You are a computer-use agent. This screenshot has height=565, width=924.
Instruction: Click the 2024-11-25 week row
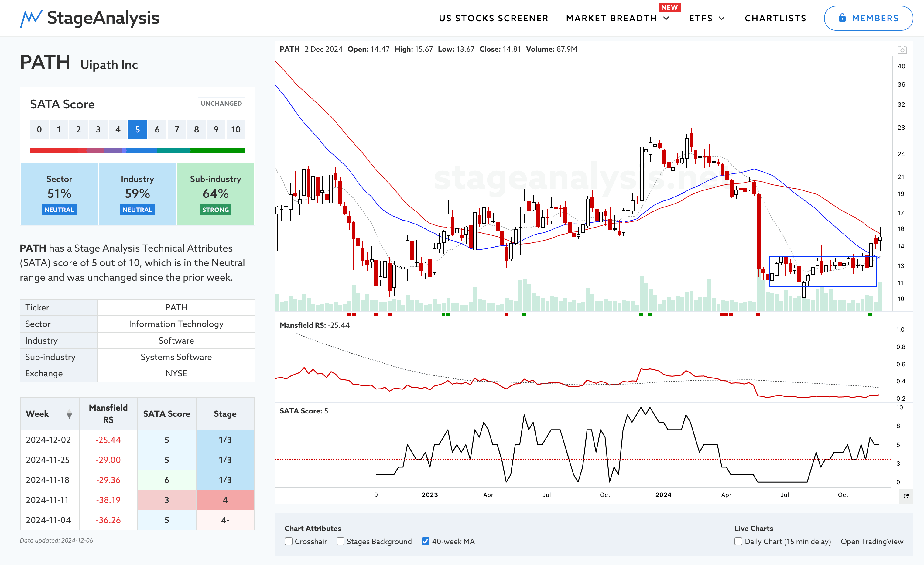click(x=137, y=460)
